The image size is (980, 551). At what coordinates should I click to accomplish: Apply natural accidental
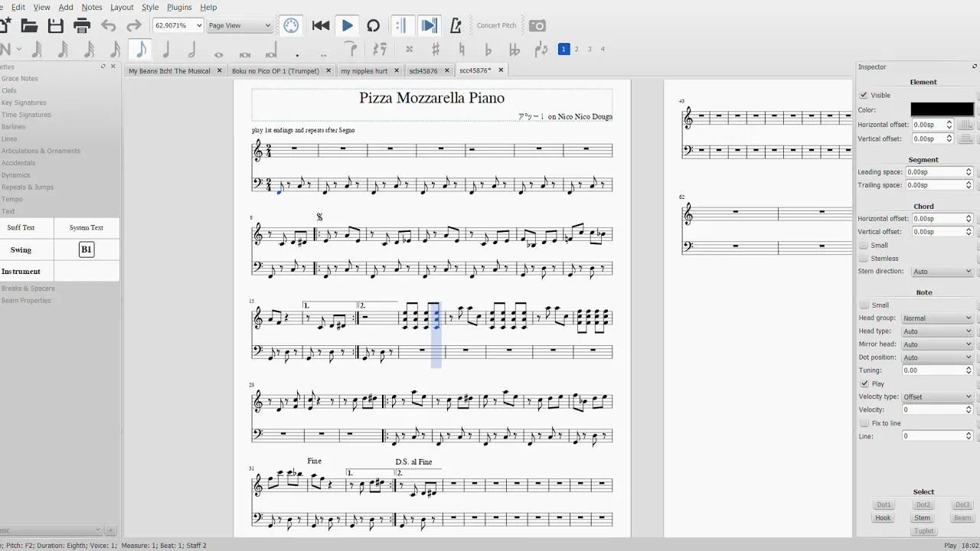[x=462, y=50]
